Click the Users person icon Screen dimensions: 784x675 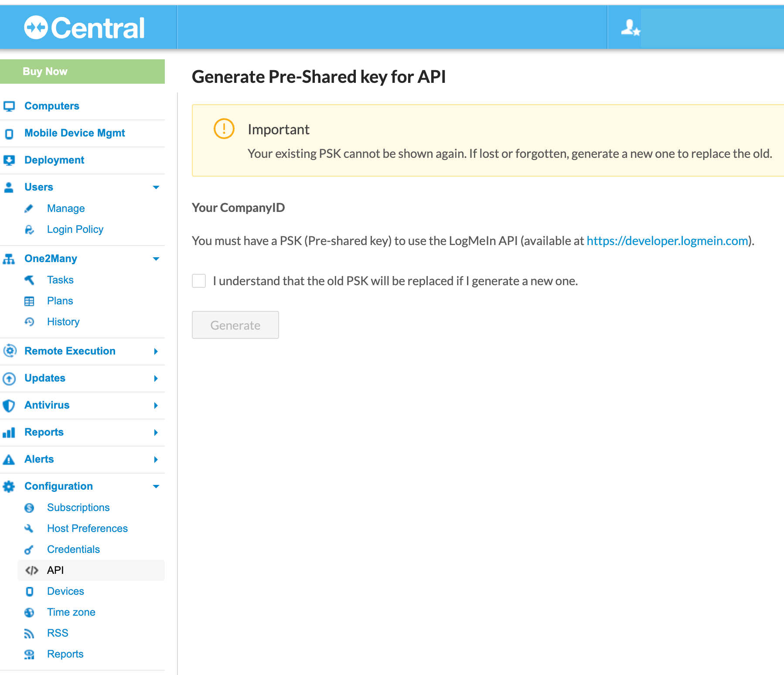click(9, 187)
